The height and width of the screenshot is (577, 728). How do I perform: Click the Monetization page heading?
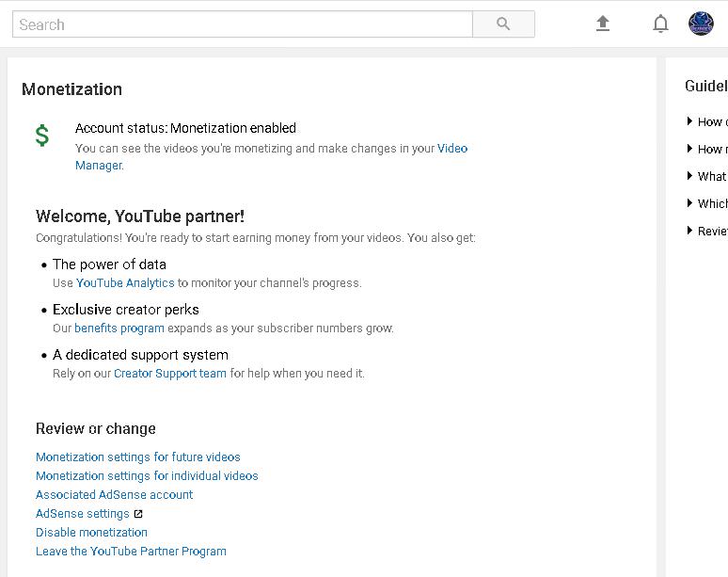pyautogui.click(x=72, y=89)
